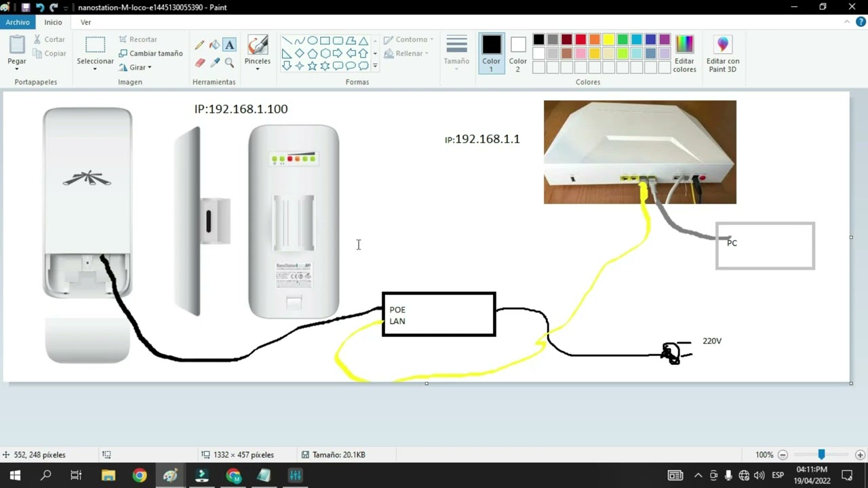Image resolution: width=868 pixels, height=488 pixels.
Task: Open Editar colores palette
Action: click(x=685, y=54)
